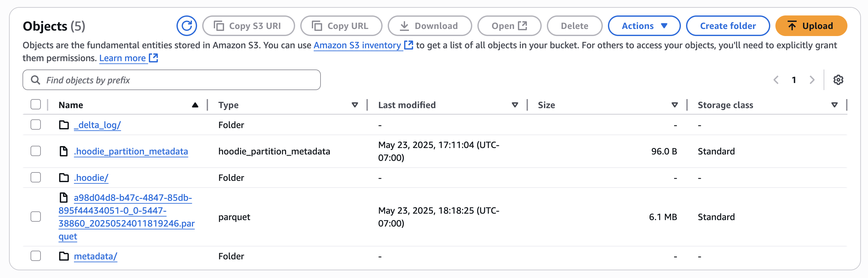Toggle the select-all objects checkbox

36,105
